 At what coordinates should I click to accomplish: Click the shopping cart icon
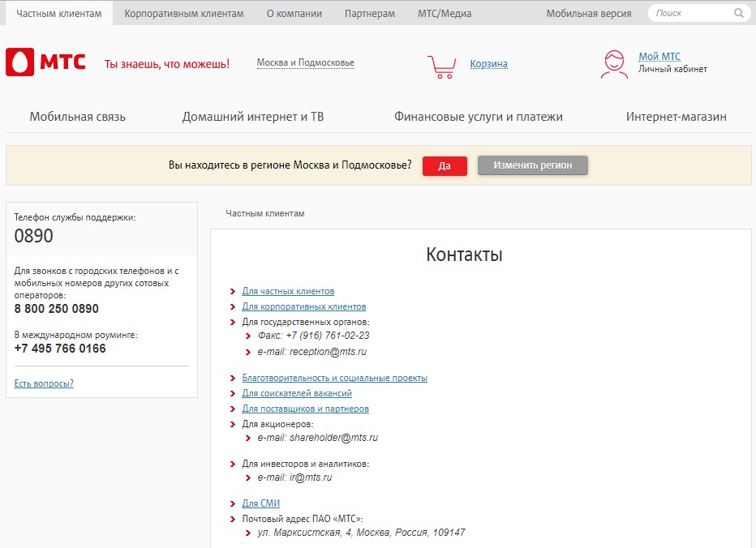pos(441,67)
